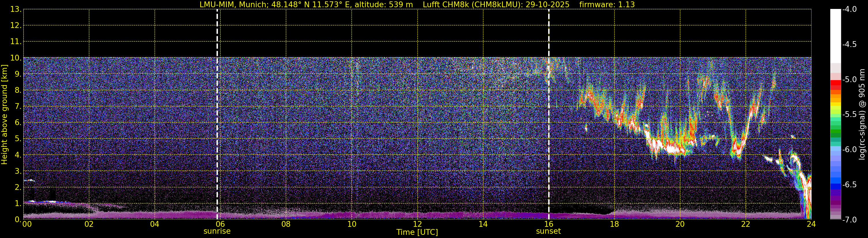Select the 04 tick on the time axis

(x=155, y=224)
